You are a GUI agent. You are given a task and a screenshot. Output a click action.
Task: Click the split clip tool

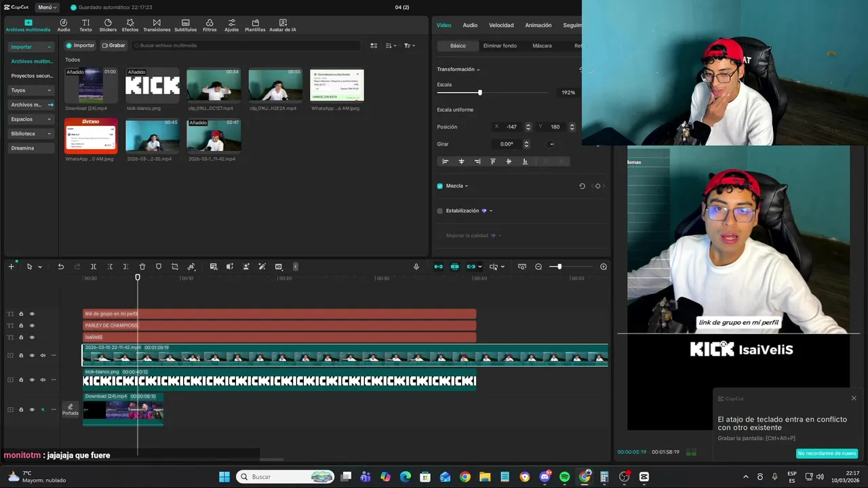tap(94, 266)
